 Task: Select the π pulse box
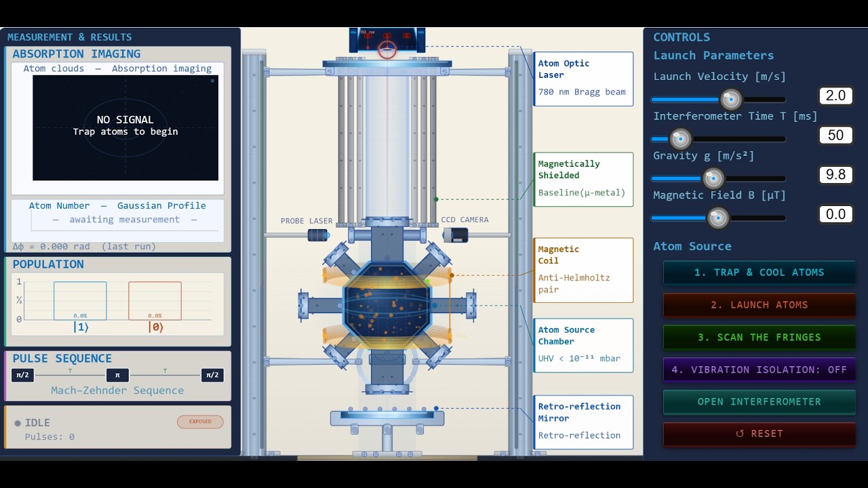point(117,375)
